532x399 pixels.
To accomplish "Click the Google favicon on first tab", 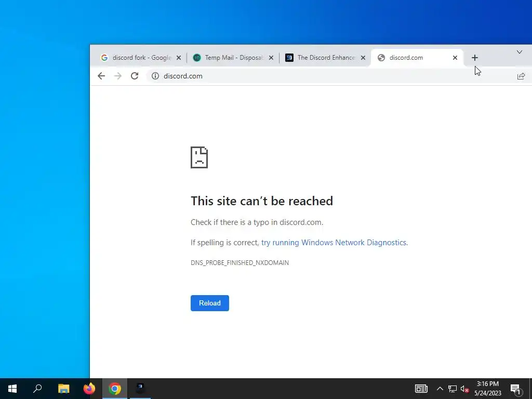I will point(104,58).
